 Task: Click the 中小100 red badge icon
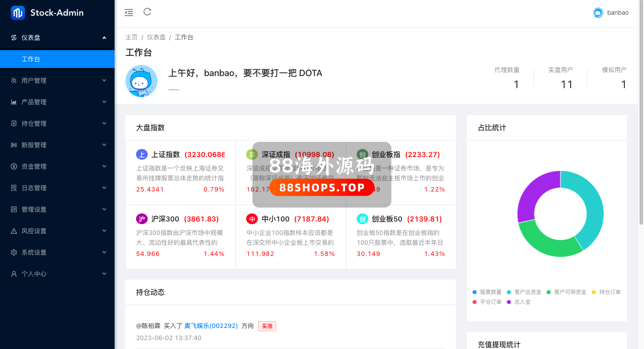click(252, 219)
